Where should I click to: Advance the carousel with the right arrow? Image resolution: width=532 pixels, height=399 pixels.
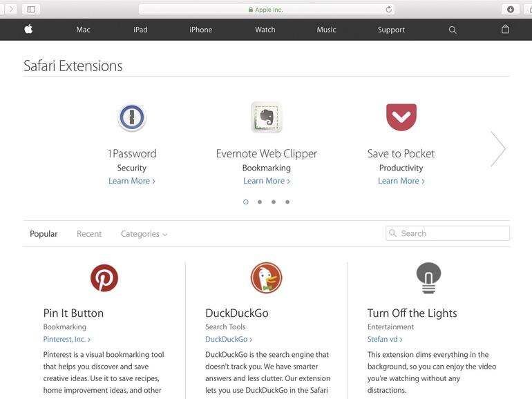pyautogui.click(x=498, y=149)
